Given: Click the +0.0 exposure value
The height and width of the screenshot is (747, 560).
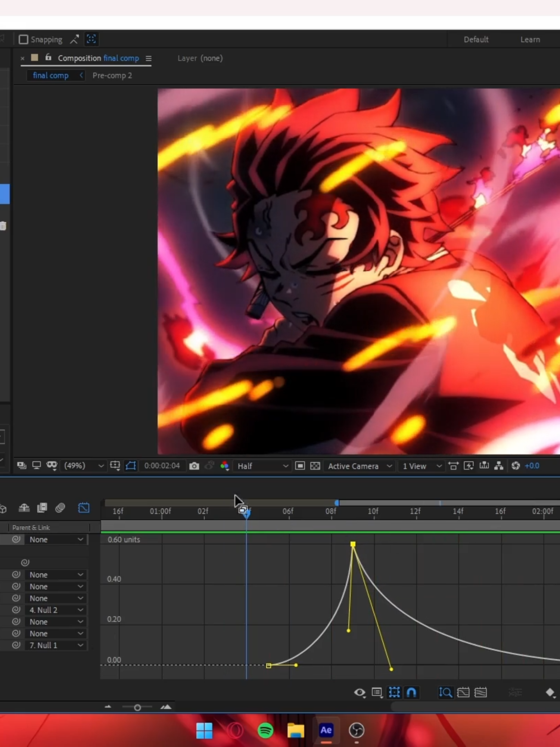Looking at the screenshot, I should [x=532, y=466].
